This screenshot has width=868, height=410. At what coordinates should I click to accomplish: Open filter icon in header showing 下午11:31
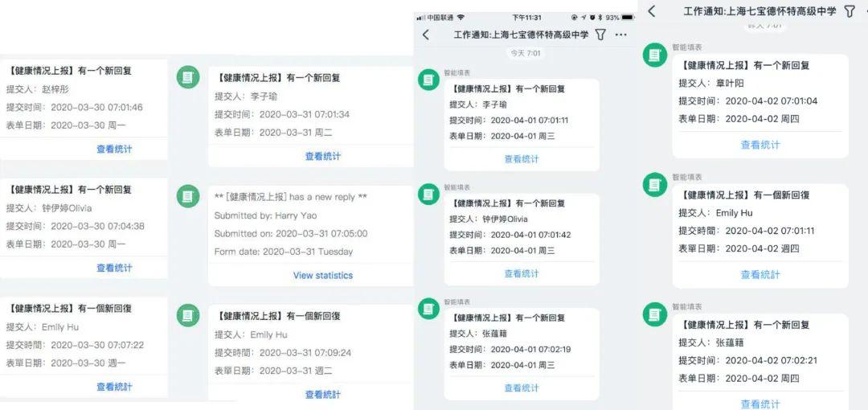point(600,35)
